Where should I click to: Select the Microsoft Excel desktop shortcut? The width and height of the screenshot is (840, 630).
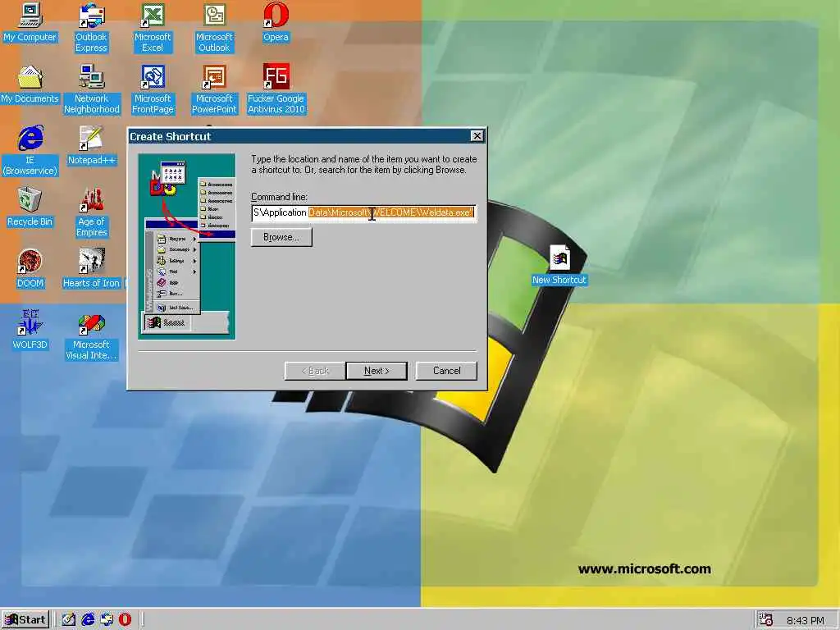[153, 28]
